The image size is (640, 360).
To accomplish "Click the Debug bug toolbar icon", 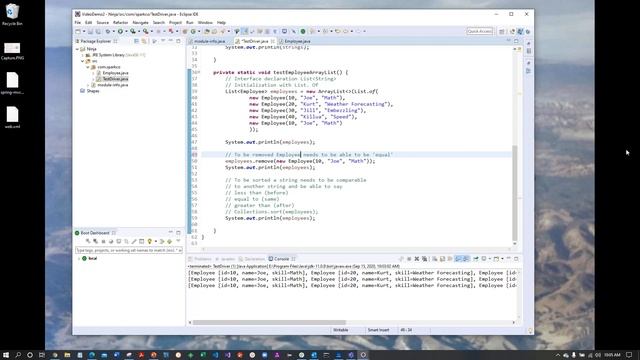I will tap(108, 31).
